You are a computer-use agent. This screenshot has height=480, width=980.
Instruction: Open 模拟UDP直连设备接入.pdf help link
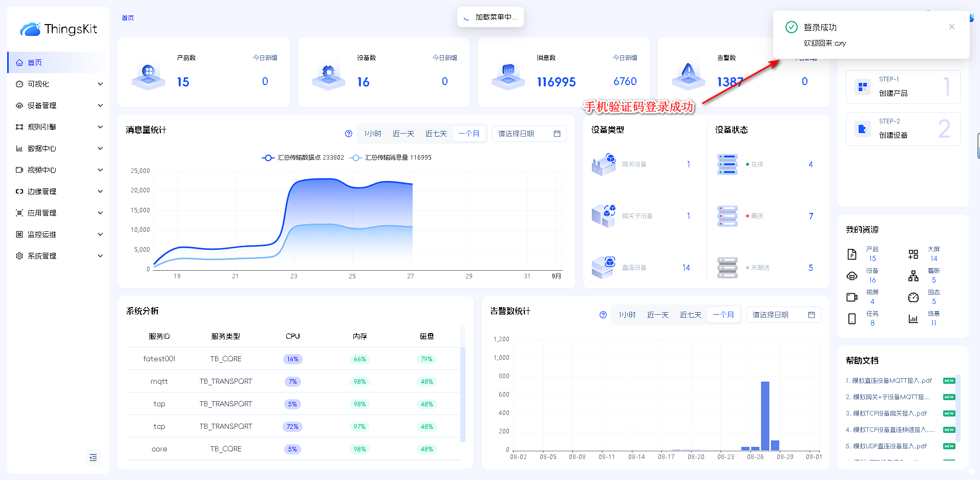tap(886, 446)
